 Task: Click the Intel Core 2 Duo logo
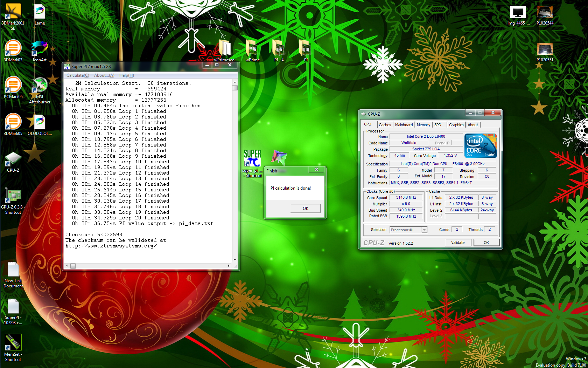coord(481,145)
